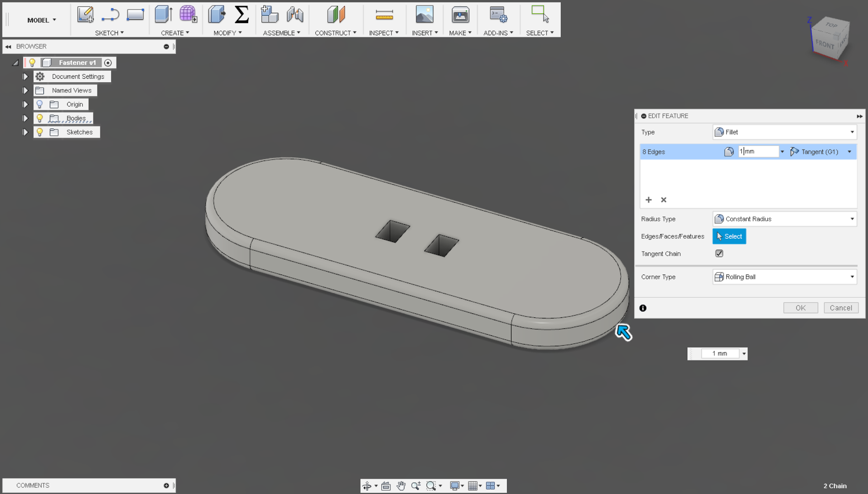Click the Insert decal image icon
Image resolution: width=868 pixels, height=494 pixels.
click(x=424, y=15)
